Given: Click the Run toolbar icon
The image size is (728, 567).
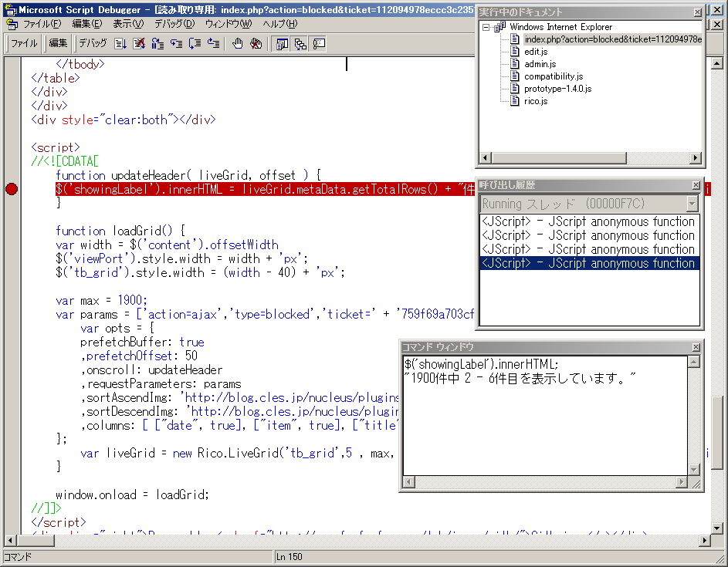Looking at the screenshot, I should coord(121,43).
